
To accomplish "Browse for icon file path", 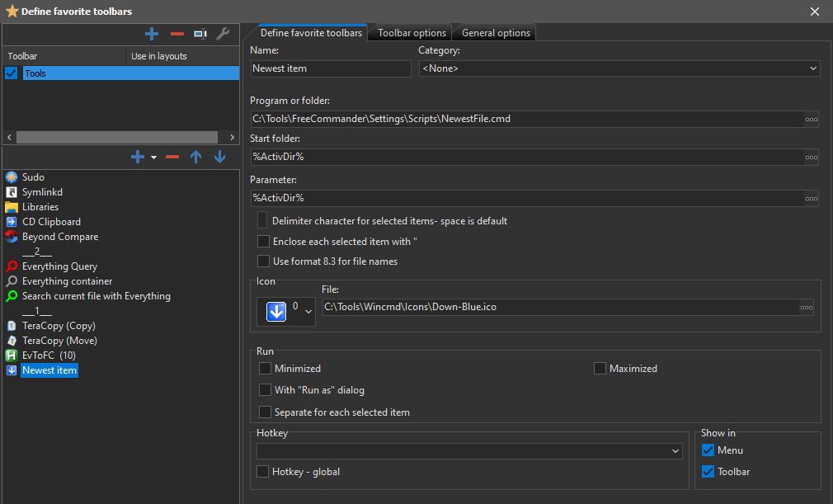I will click(x=806, y=307).
